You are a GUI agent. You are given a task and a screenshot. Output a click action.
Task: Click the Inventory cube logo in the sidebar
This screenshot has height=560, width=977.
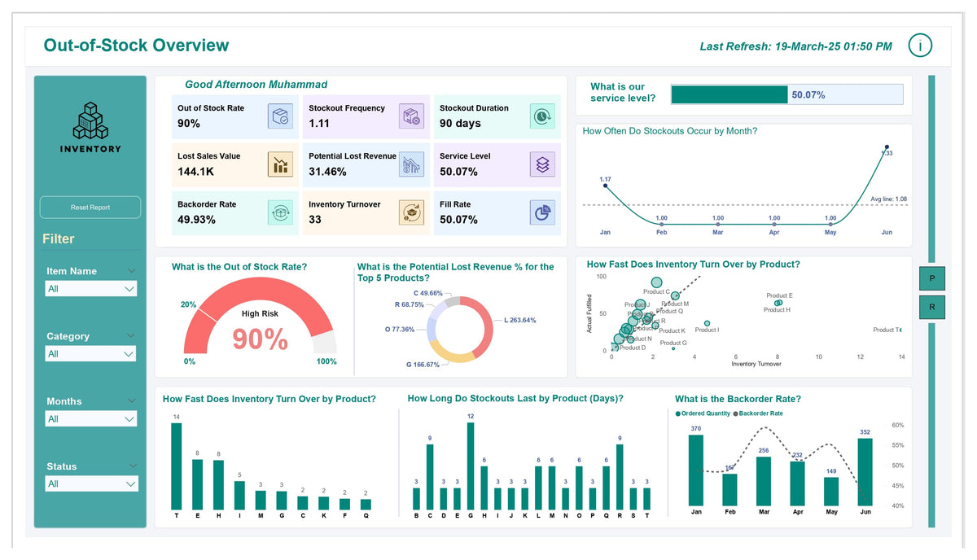(x=90, y=120)
